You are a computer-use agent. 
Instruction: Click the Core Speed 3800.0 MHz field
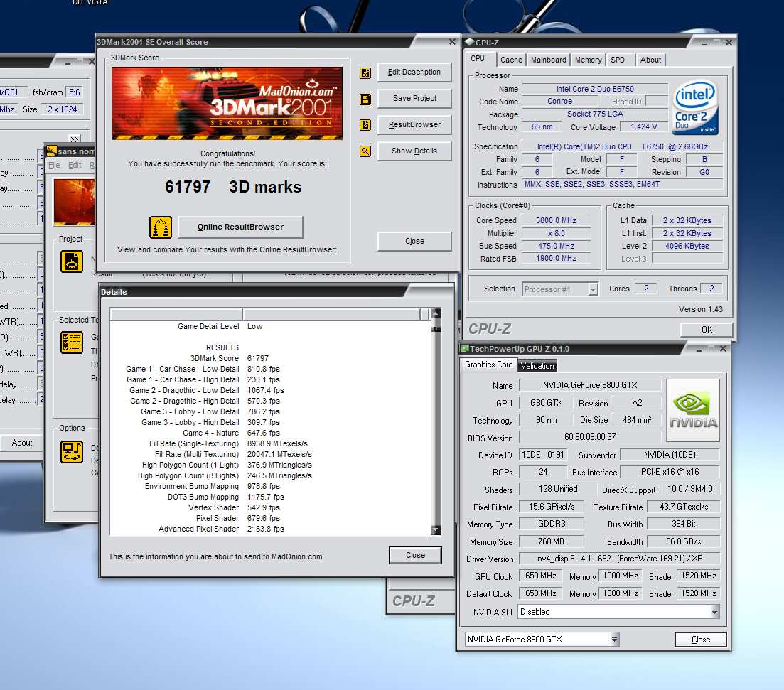click(x=556, y=220)
